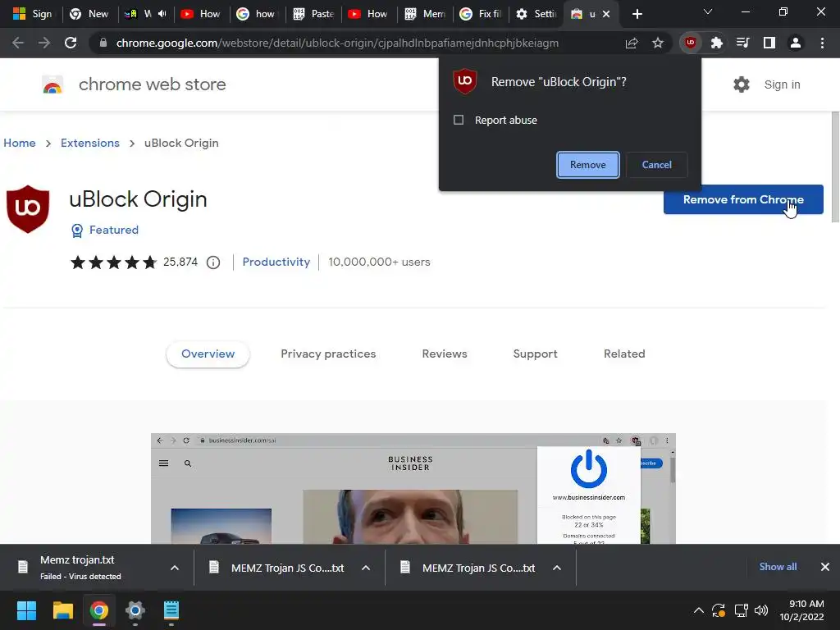Click the address bar URL
The height and width of the screenshot is (630, 840).
pyautogui.click(x=337, y=43)
